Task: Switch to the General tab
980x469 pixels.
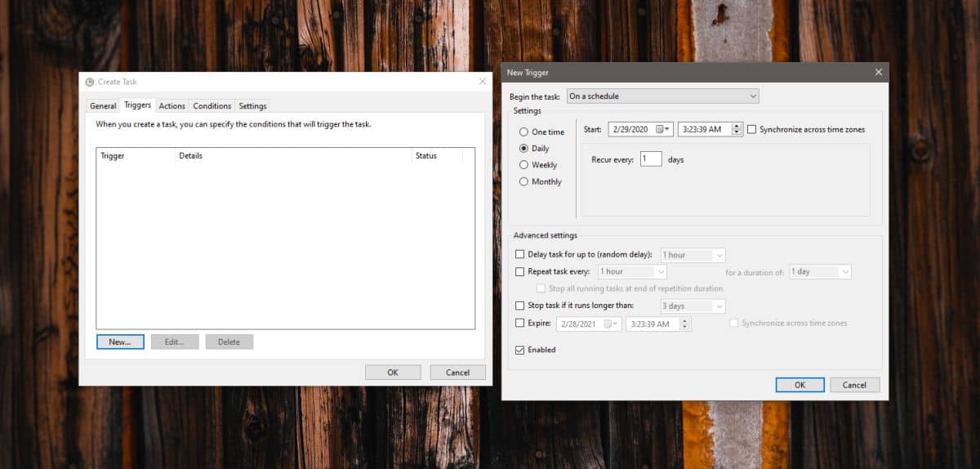Action: pyautogui.click(x=103, y=106)
